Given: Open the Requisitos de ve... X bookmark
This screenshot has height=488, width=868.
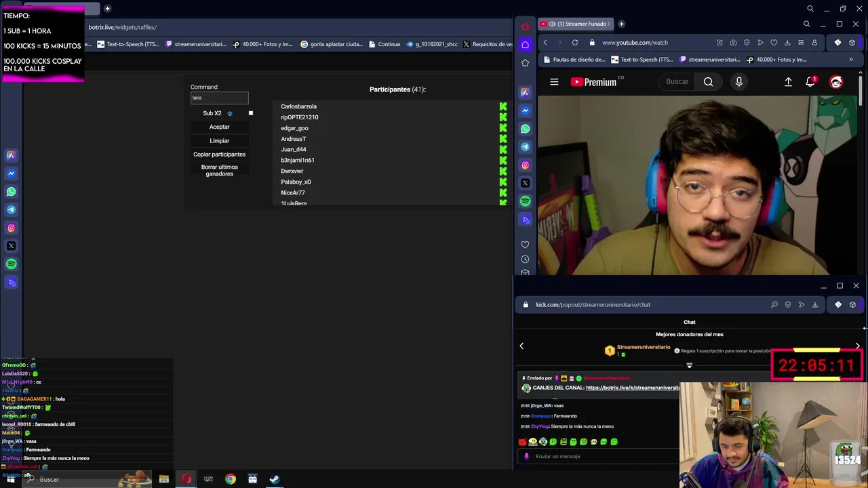Looking at the screenshot, I should pyautogui.click(x=487, y=44).
